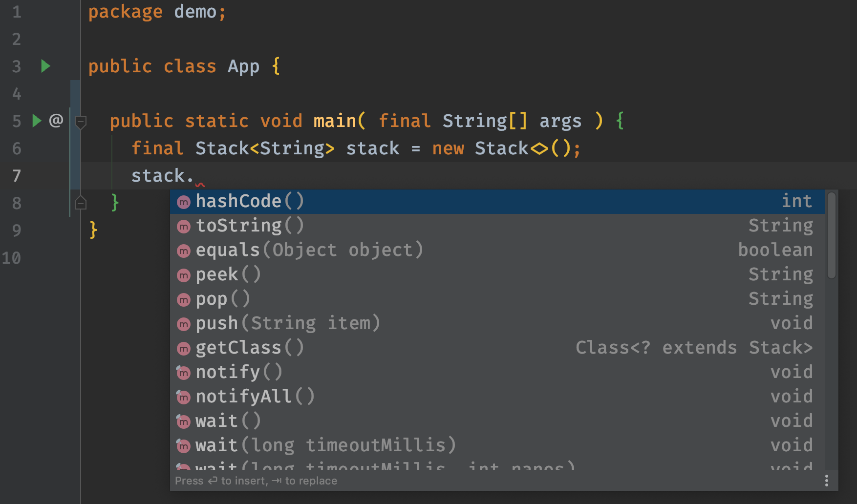This screenshot has height=504, width=857.
Task: Click line number 7 in gutter
Action: [17, 176]
